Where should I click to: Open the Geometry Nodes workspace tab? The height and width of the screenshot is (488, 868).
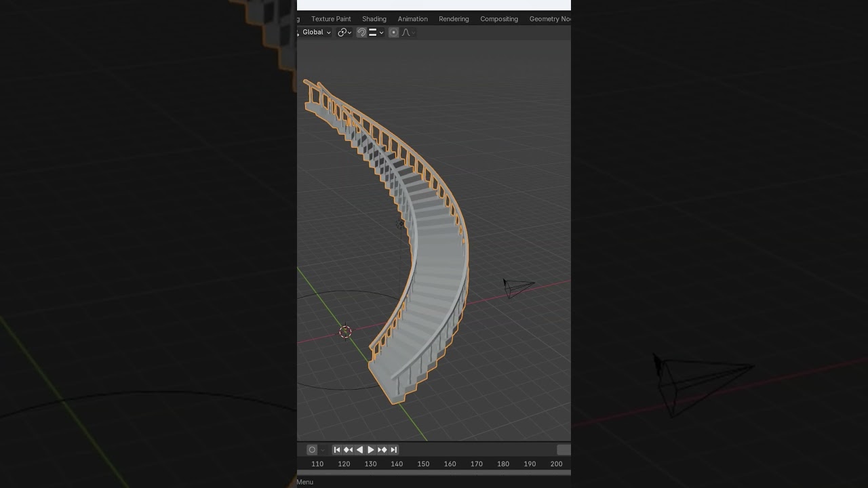click(550, 19)
